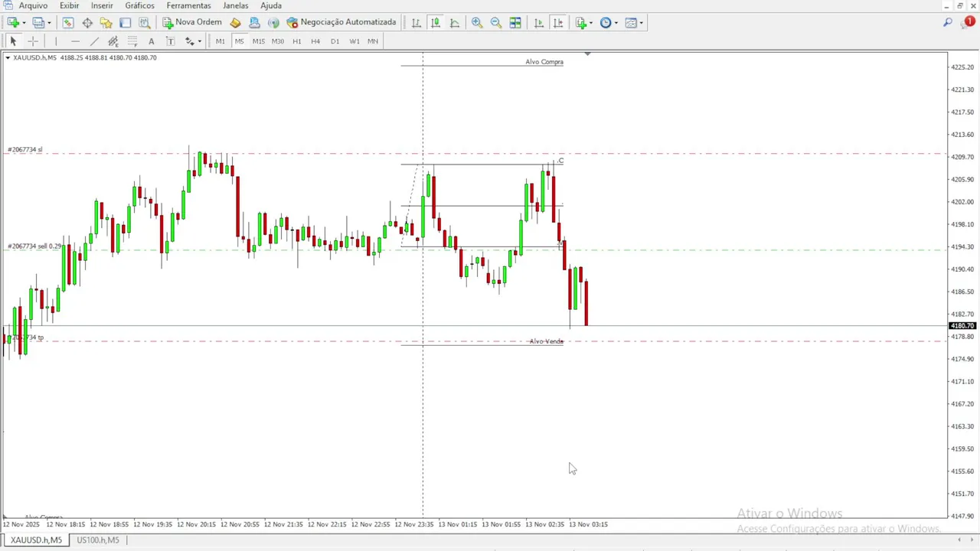Click the Nova Ordem button
Image resolution: width=980 pixels, height=551 pixels.
[x=191, y=23]
